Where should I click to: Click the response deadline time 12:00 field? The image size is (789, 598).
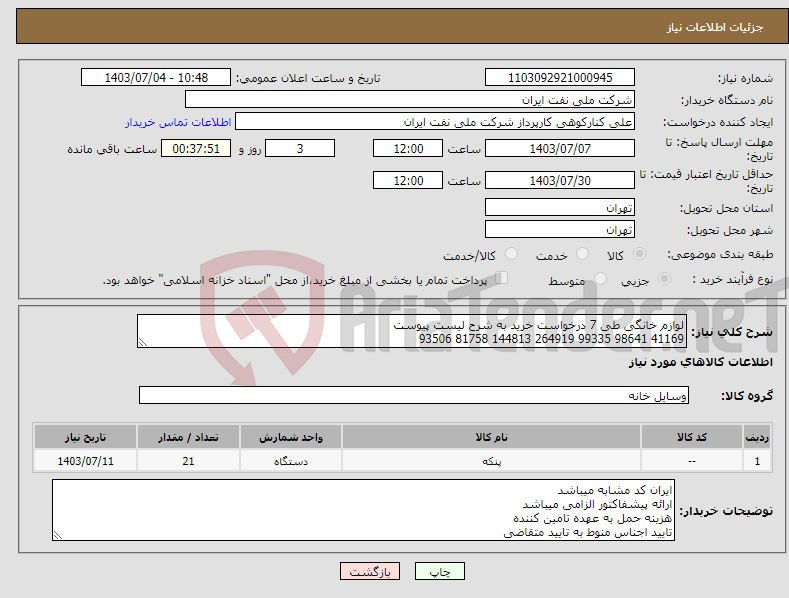click(408, 148)
